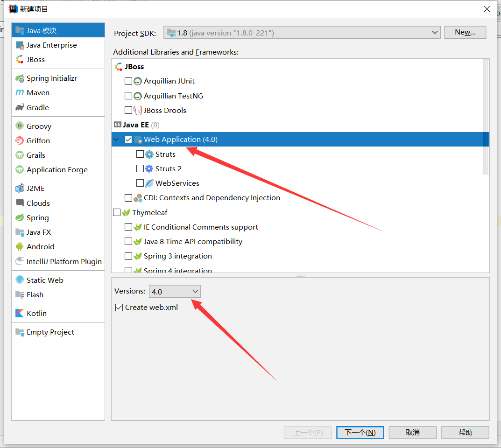
Task: Select the Groovy 'G' icon
Action: point(20,126)
